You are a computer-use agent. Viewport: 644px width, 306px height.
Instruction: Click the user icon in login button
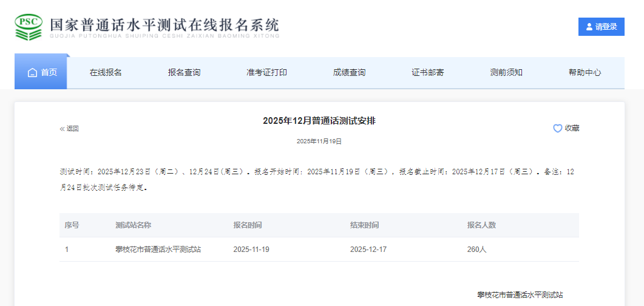click(589, 27)
